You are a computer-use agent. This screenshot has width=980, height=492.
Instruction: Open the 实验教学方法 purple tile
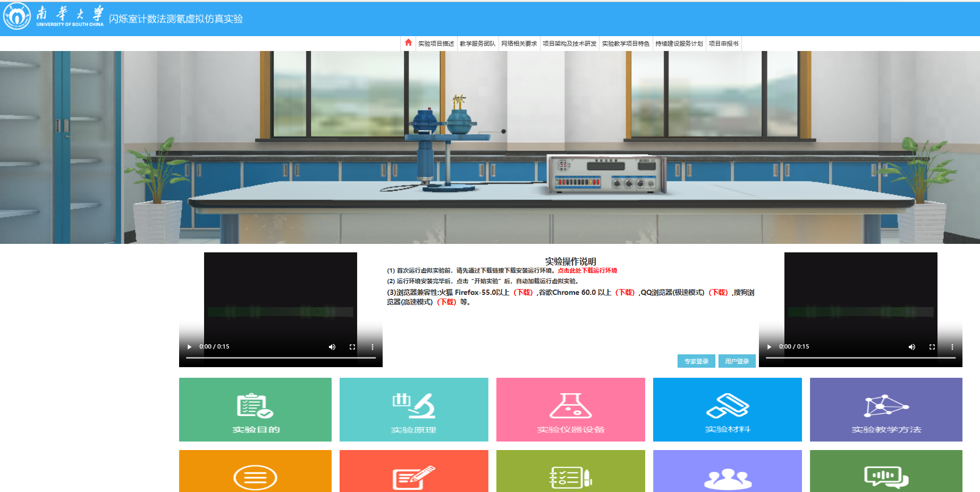click(885, 410)
